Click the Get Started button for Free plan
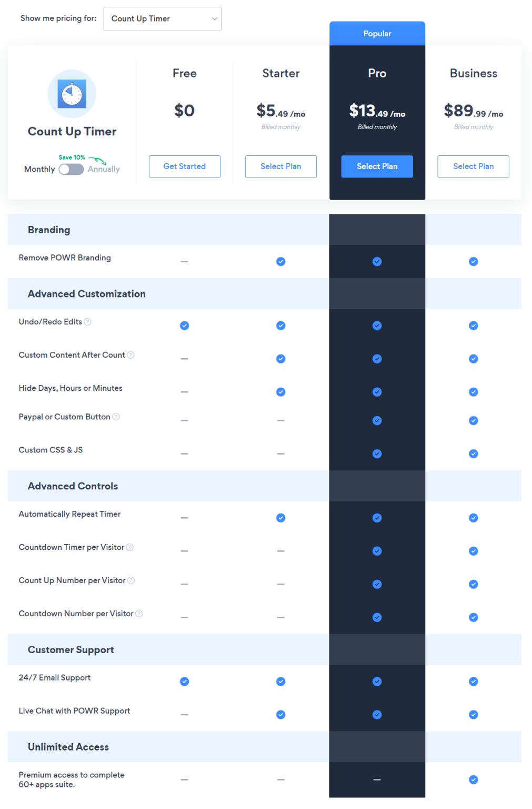Viewport: 532px width, 809px height. (x=184, y=166)
